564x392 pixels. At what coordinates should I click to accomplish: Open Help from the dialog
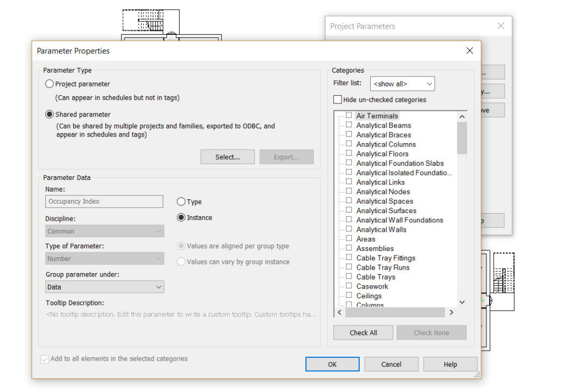(451, 364)
